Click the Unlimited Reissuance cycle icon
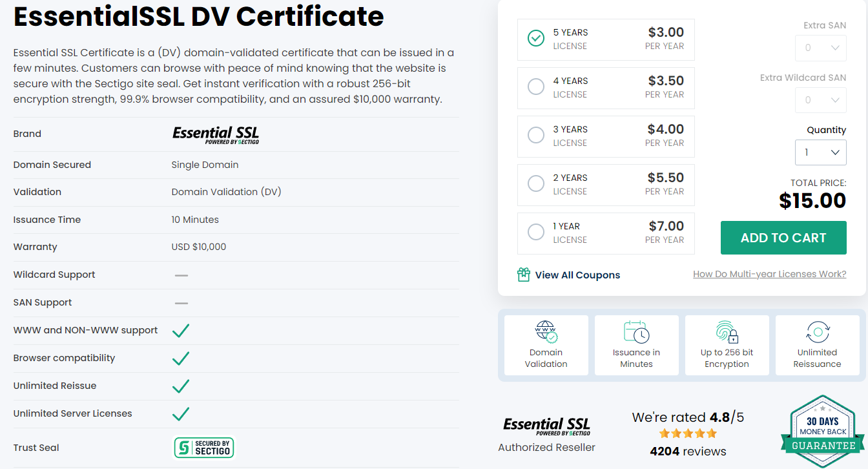 click(x=817, y=331)
